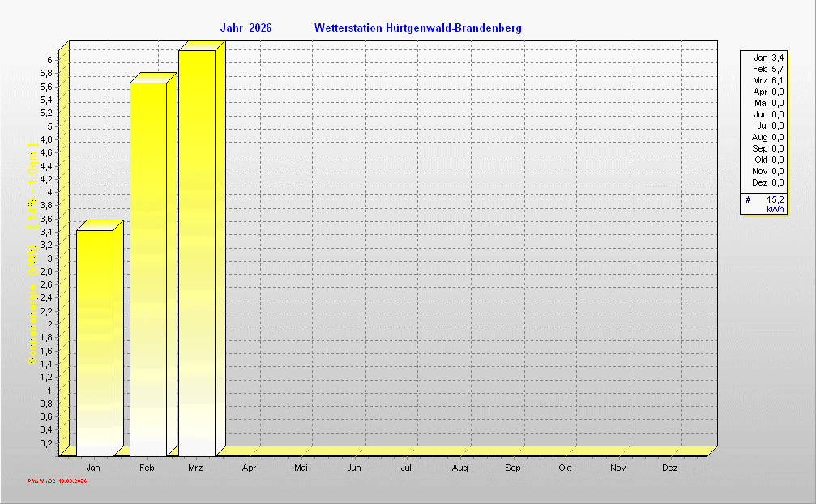
Task: Select the Jahr 2026 heading
Action: (246, 28)
